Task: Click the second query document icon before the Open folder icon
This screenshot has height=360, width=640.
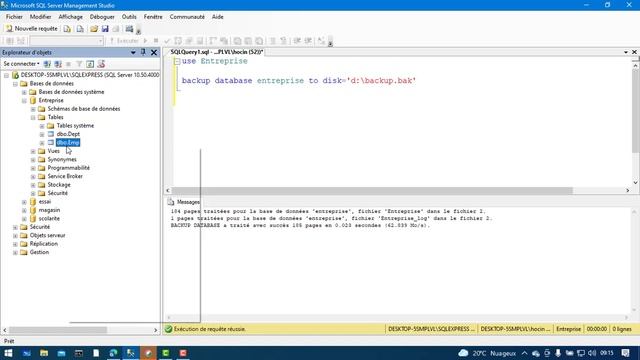Action: click(x=80, y=29)
